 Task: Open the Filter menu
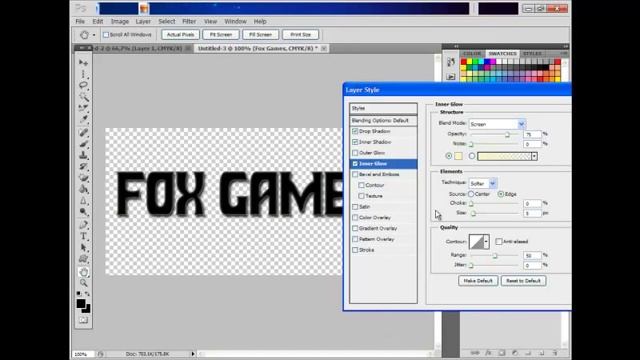tap(189, 21)
